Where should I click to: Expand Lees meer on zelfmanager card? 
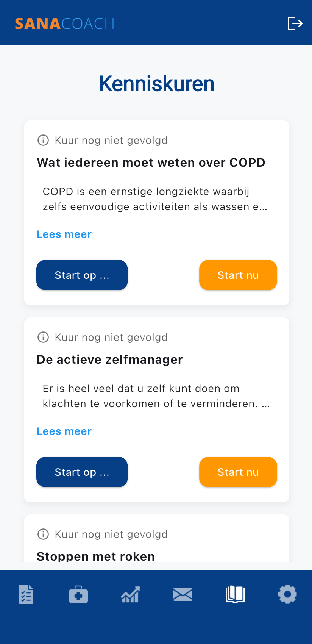pyautogui.click(x=64, y=431)
